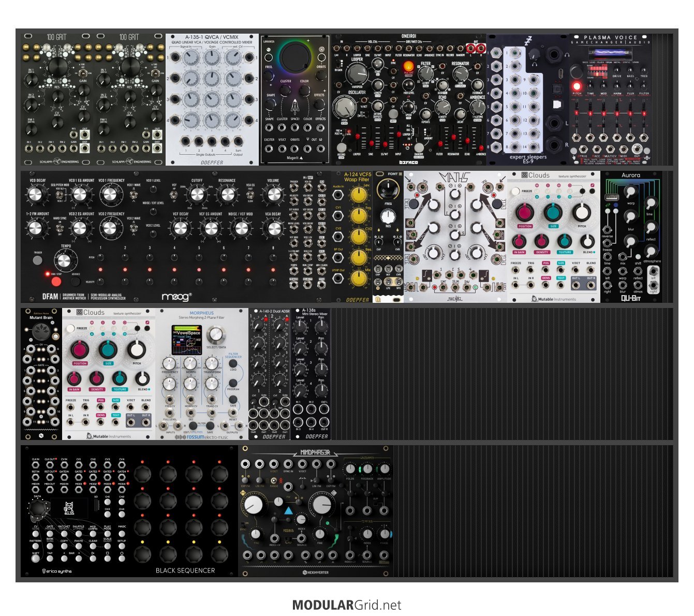Click the Moog logo on DFAM

[x=176, y=297]
